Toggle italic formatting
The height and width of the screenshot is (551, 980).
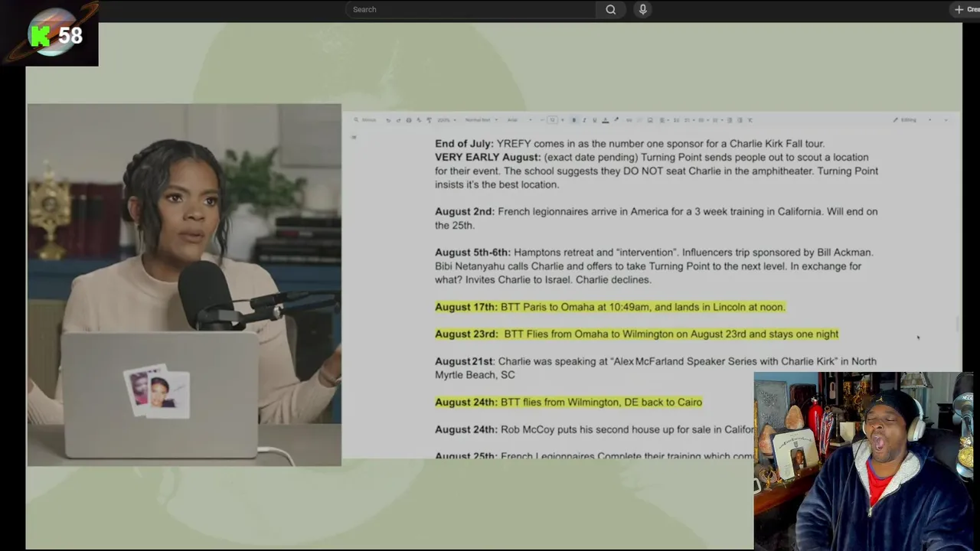[584, 120]
